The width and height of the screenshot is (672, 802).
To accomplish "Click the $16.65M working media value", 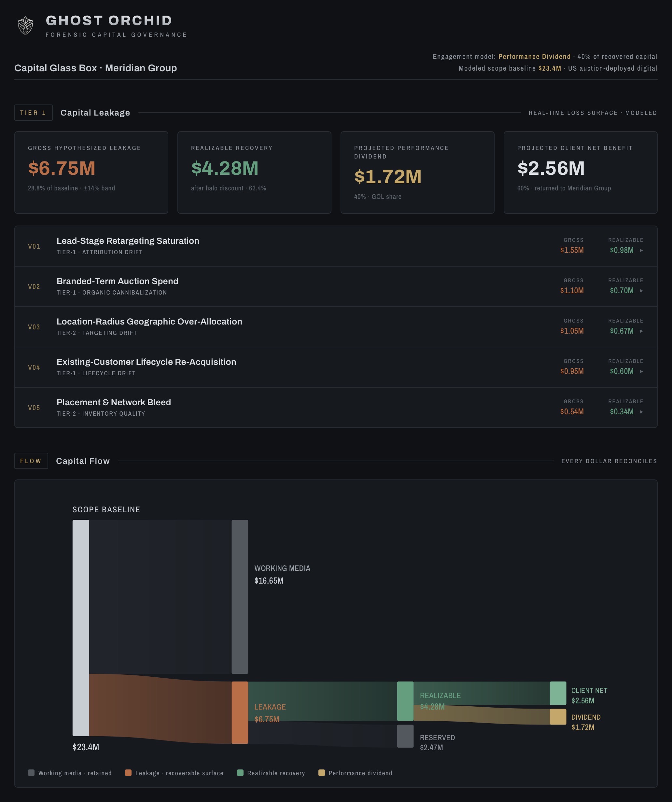I will point(269,580).
